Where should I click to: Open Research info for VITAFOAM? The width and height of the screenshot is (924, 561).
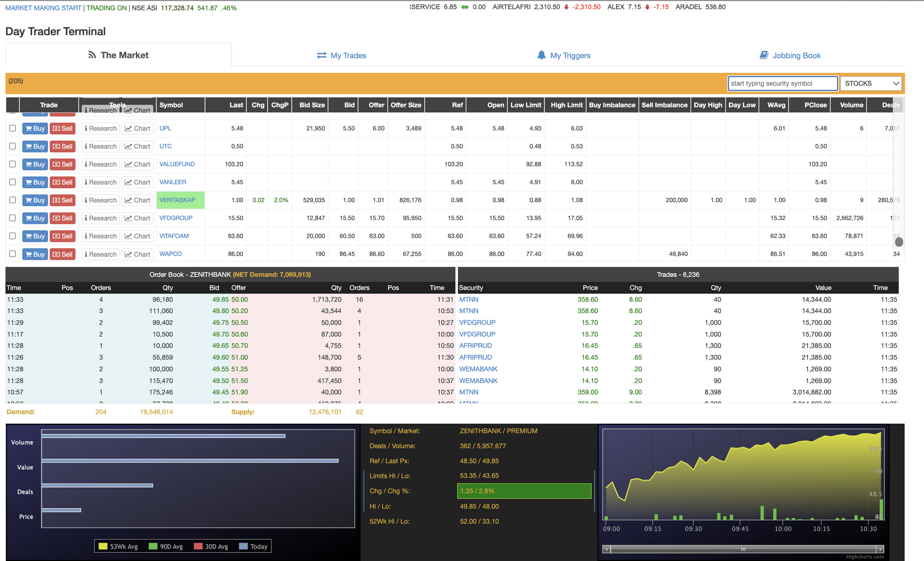pos(101,236)
